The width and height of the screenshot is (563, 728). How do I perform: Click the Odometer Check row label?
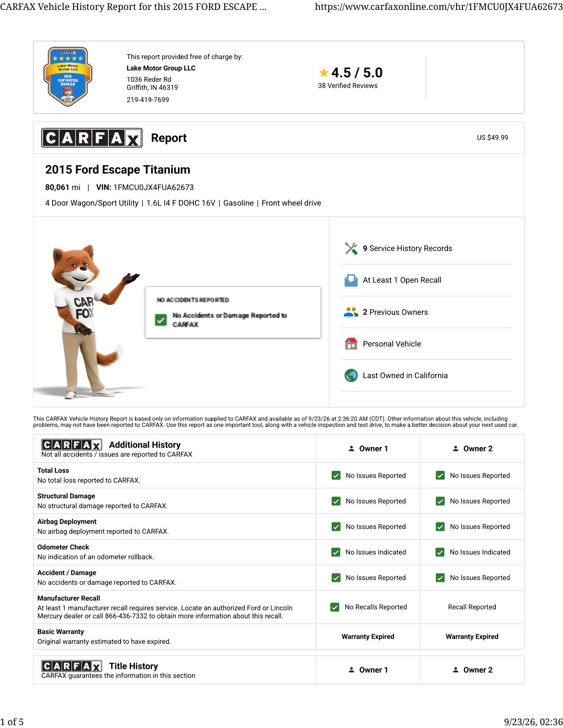pyautogui.click(x=63, y=547)
